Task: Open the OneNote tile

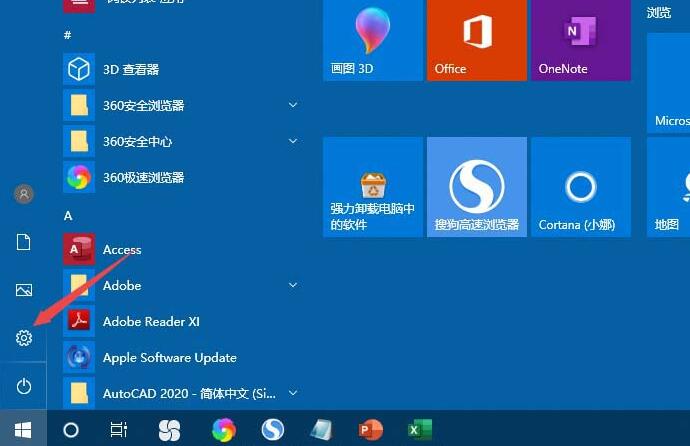Action: [x=581, y=40]
